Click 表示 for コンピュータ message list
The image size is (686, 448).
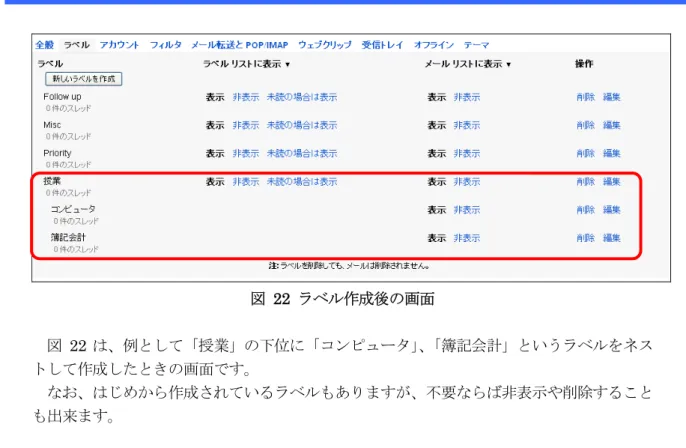[x=436, y=210]
